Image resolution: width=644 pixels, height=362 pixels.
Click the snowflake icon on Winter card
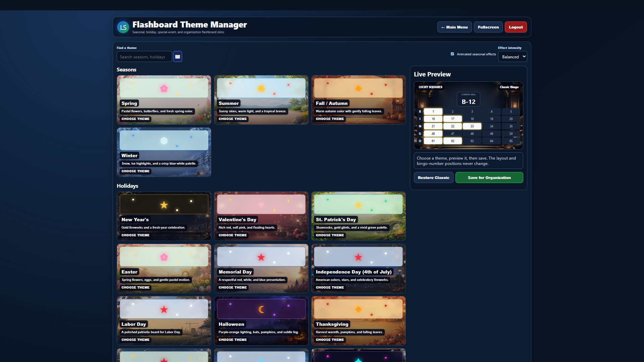[164, 141]
